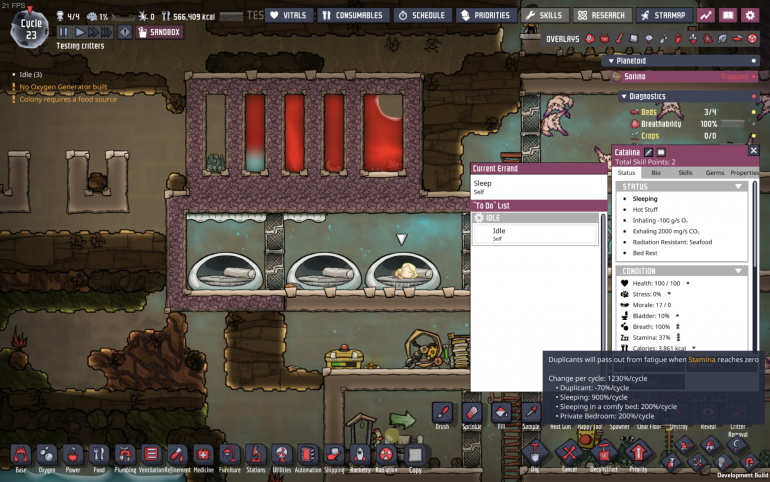Expand the Health trend arrow
The image size is (770, 482).
688,283
